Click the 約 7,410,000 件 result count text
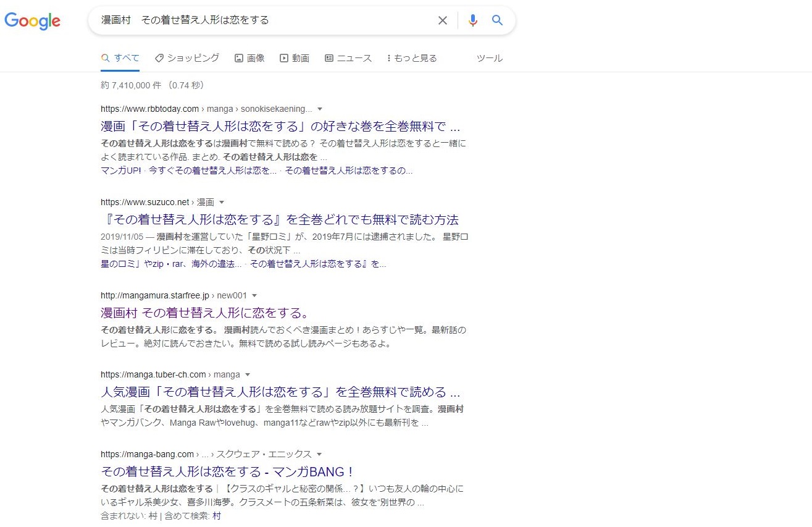812x527 pixels. tap(130, 85)
